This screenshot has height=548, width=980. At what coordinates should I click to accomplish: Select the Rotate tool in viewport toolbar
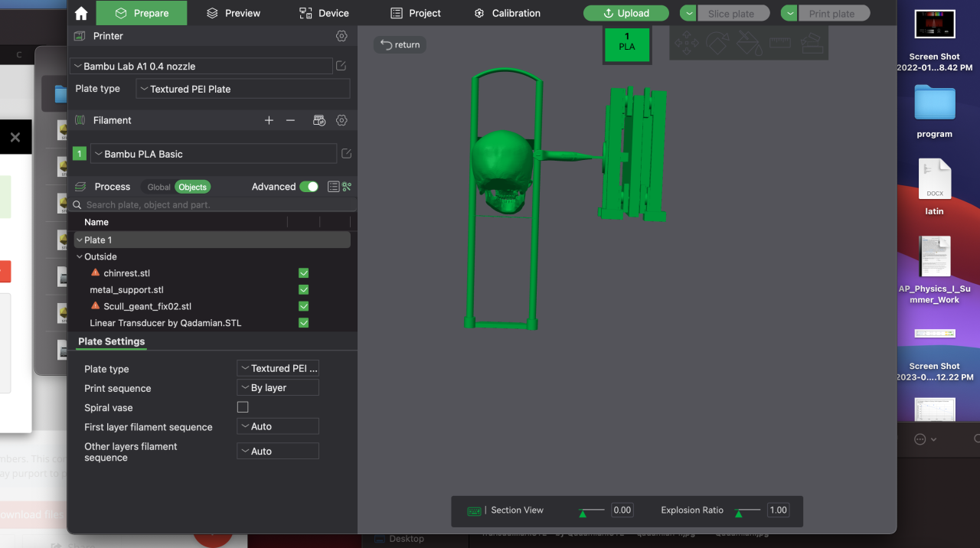[x=717, y=44]
